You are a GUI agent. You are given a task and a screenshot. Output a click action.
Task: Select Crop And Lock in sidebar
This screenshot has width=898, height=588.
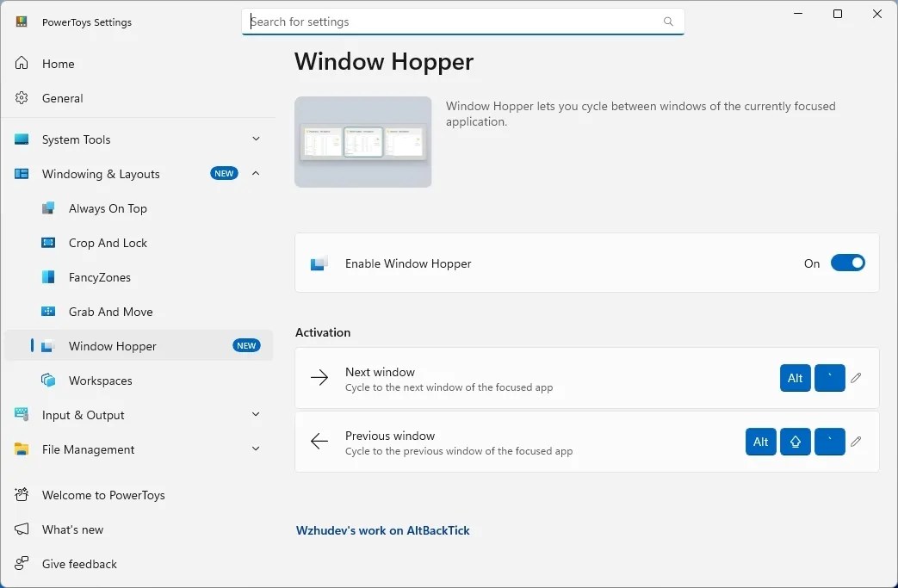coord(138,243)
